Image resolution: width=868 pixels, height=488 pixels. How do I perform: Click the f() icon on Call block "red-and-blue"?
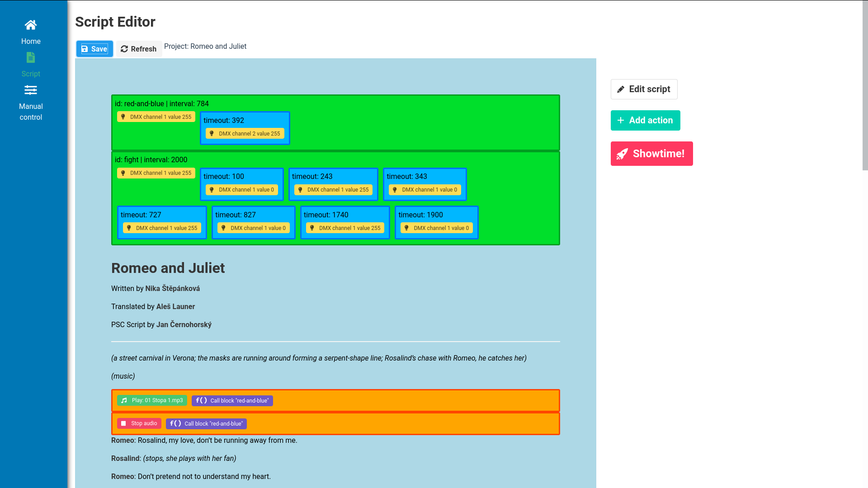point(201,400)
